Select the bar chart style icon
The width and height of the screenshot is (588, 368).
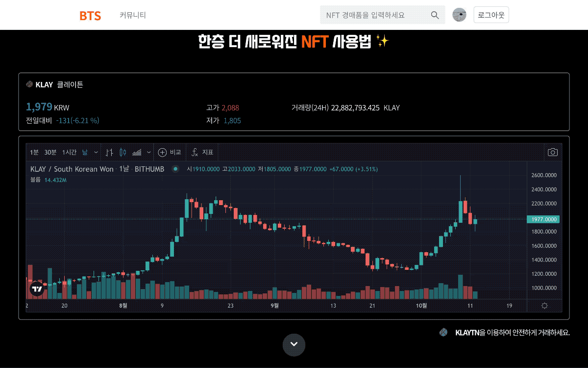click(x=110, y=152)
